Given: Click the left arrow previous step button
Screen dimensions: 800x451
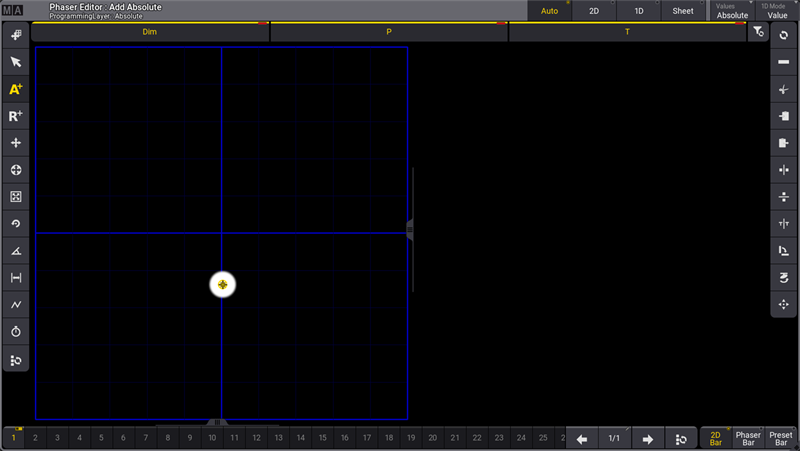Looking at the screenshot, I should coord(581,439).
